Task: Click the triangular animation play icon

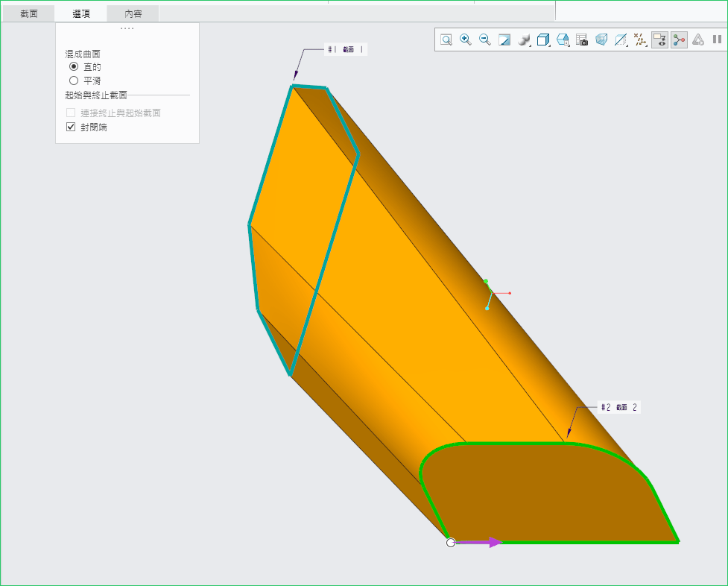Action: 698,40
